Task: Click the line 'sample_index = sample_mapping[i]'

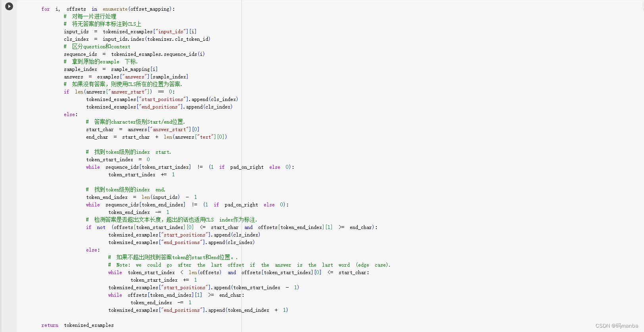Action: coord(111,69)
